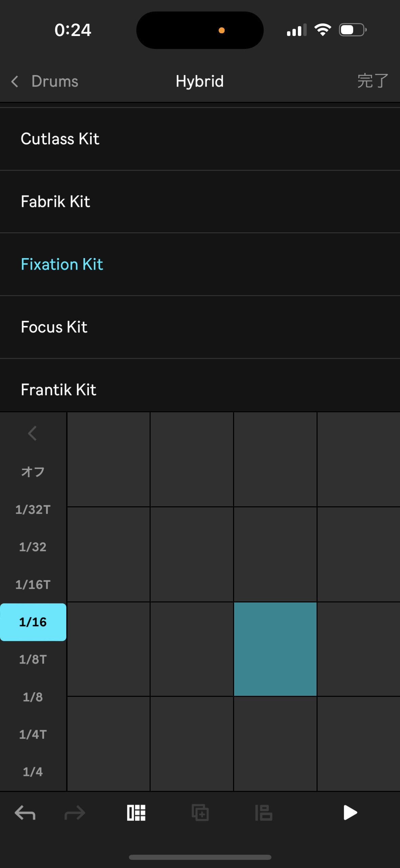This screenshot has width=400, height=868.
Task: Select the Focus Kit preset
Action: point(200,327)
